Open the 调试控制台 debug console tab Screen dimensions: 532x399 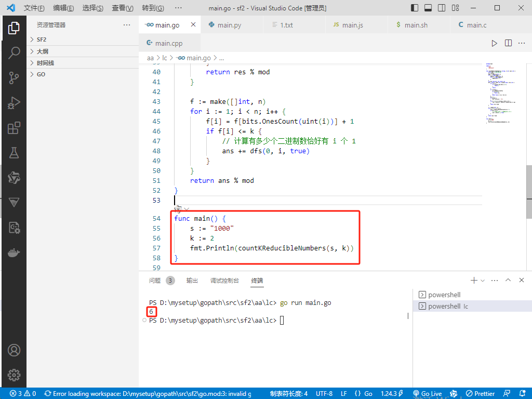pos(224,281)
